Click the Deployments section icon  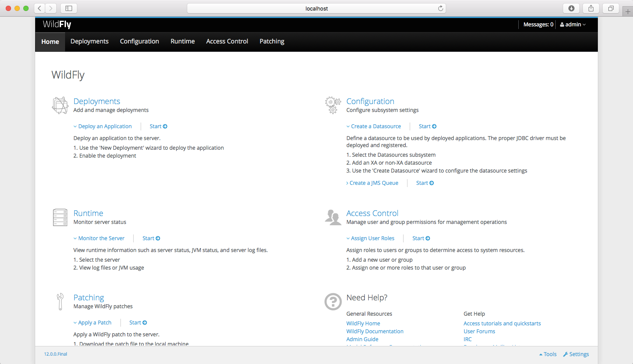tap(60, 105)
